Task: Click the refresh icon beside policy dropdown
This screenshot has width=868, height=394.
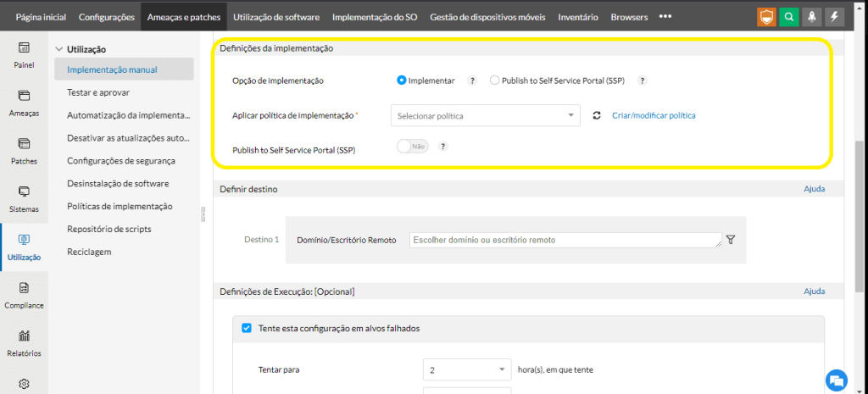Action: pyautogui.click(x=597, y=115)
